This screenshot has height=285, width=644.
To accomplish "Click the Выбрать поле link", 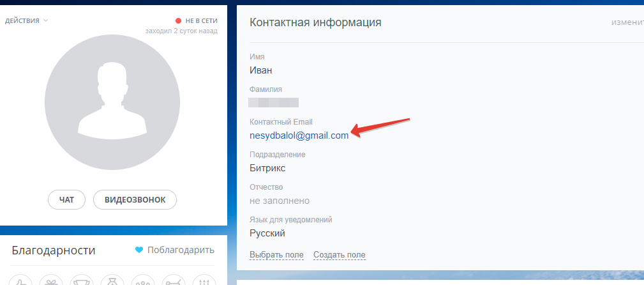I will [276, 254].
